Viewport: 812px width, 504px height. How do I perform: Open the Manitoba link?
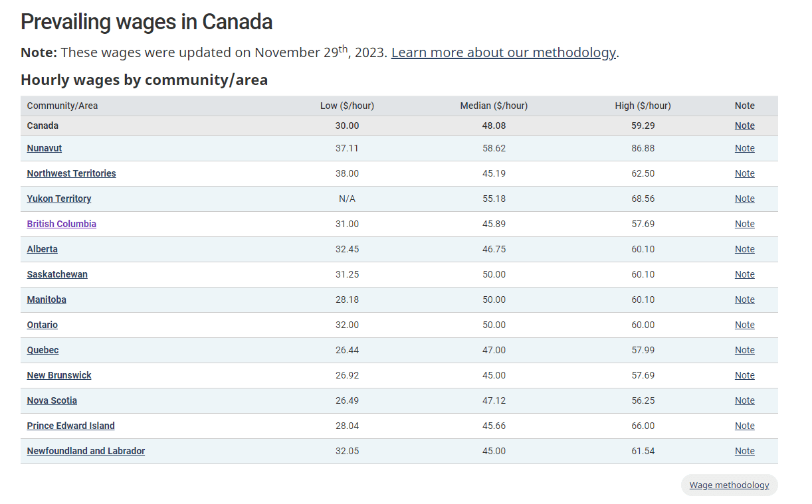[47, 299]
